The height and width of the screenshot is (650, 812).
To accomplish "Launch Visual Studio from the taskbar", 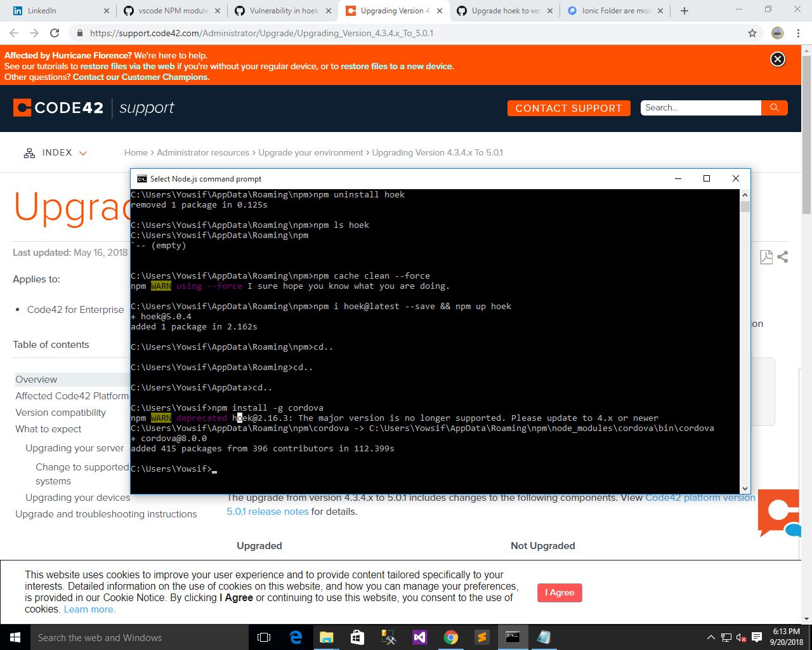I will click(x=420, y=637).
